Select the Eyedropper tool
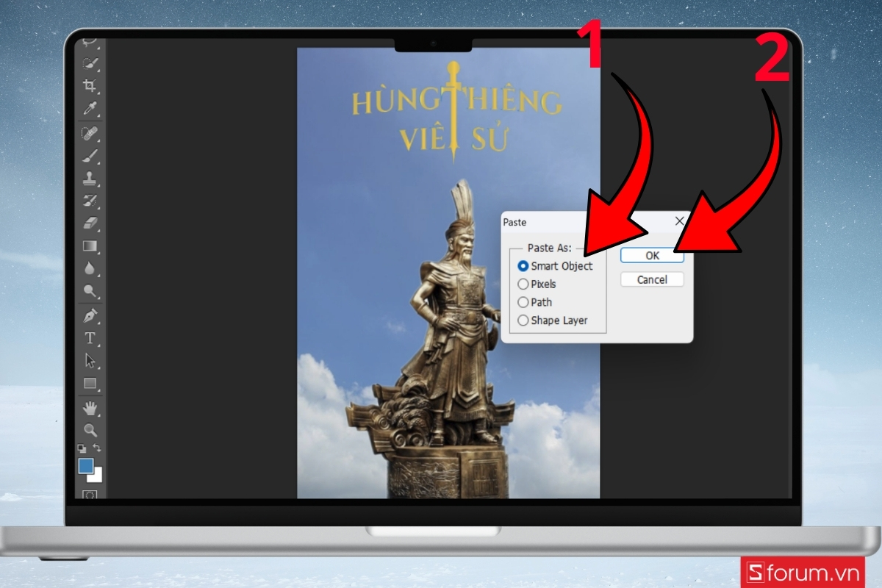 tap(90, 109)
